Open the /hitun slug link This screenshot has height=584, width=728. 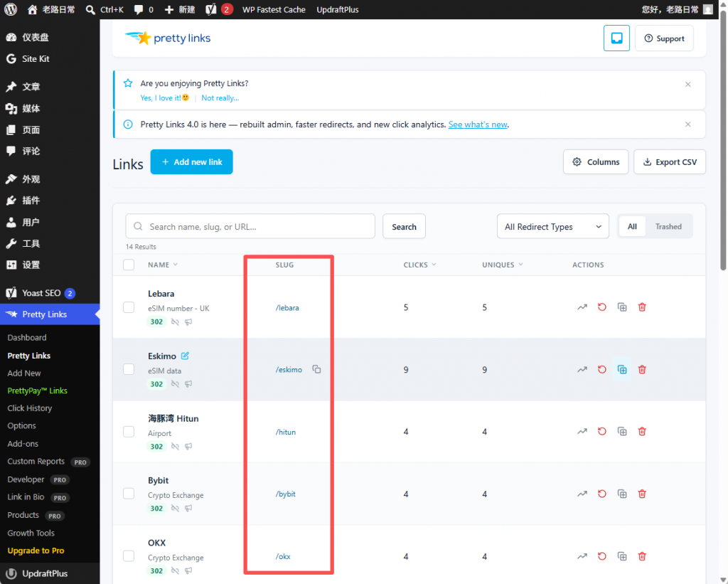(286, 432)
